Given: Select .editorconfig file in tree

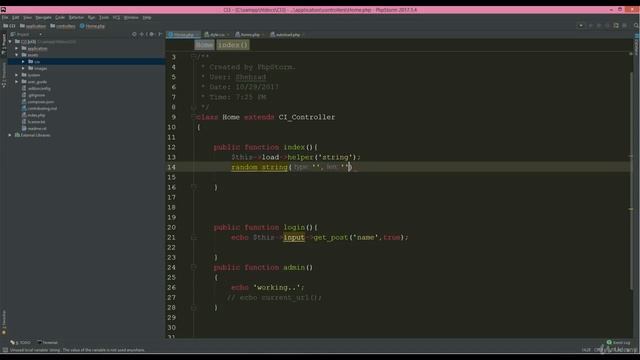Looking at the screenshot, I should (x=36, y=89).
